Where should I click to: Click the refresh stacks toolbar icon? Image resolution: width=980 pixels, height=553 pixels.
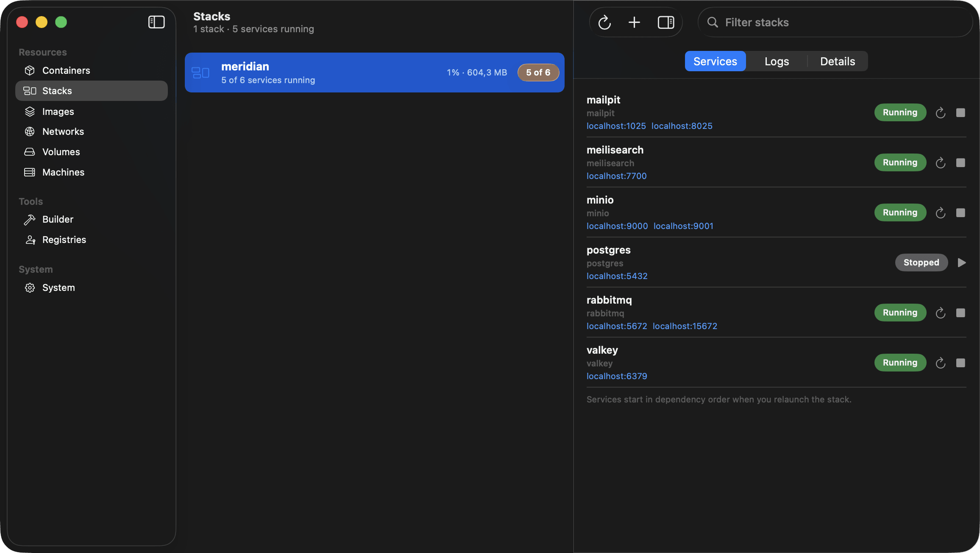[x=604, y=22]
